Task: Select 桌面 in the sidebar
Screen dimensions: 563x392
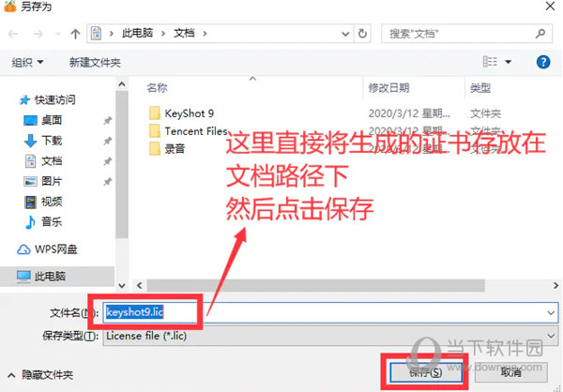Action: coord(43,120)
